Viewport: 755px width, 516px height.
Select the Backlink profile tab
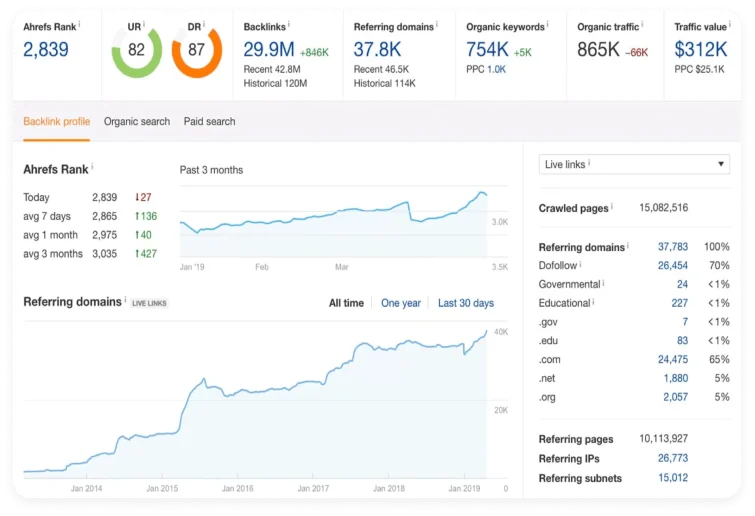(x=56, y=121)
